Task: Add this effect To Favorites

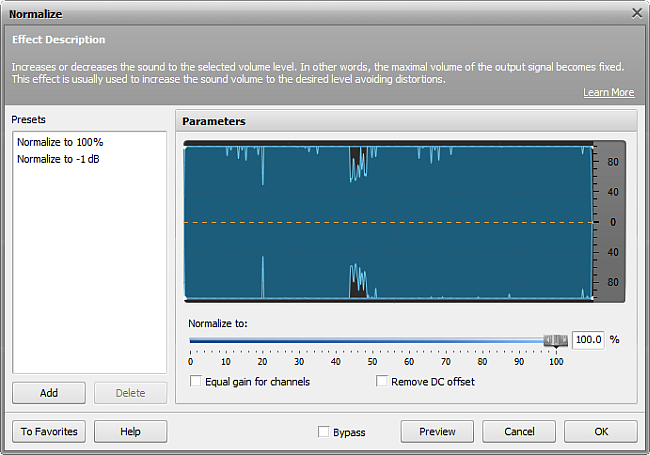Action: (x=49, y=431)
